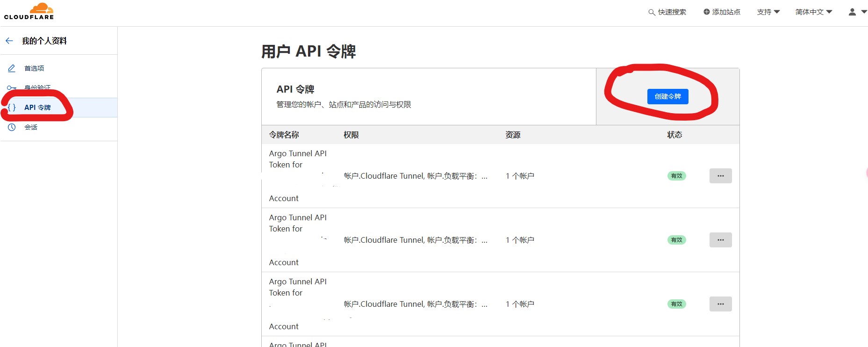This screenshot has width=868, height=347.
Task: Click the 创建令牌 button
Action: click(667, 96)
